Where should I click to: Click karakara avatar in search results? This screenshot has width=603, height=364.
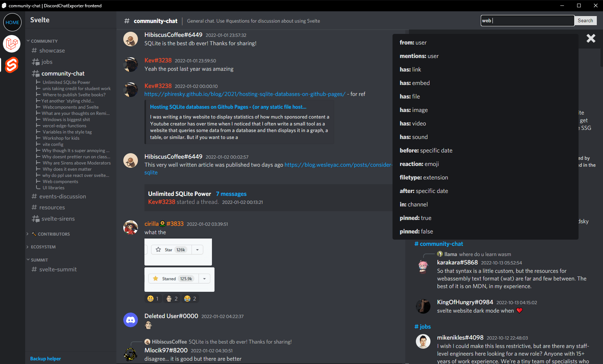[x=423, y=267]
